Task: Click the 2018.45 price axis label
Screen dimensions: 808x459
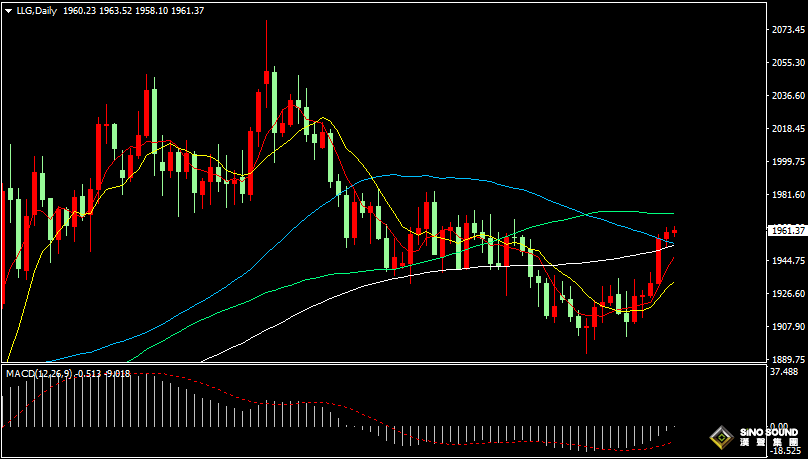Action: click(x=789, y=129)
